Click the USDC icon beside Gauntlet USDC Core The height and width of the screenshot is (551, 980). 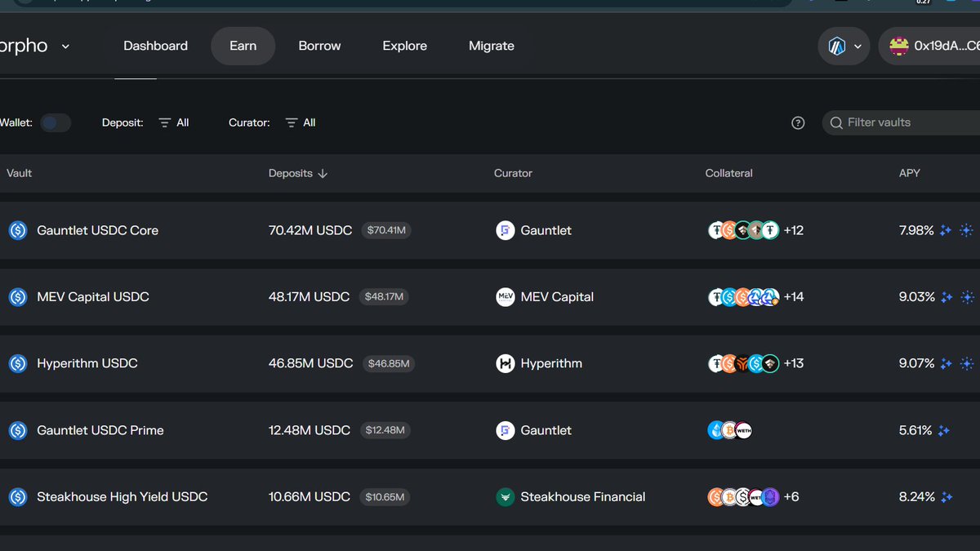tap(18, 230)
